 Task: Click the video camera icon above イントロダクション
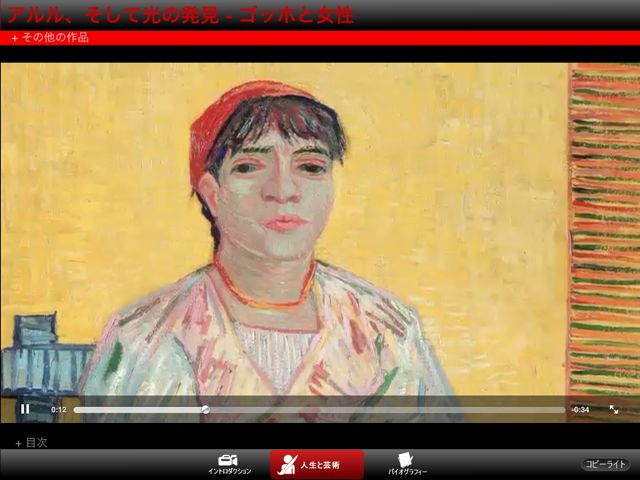coord(228,460)
